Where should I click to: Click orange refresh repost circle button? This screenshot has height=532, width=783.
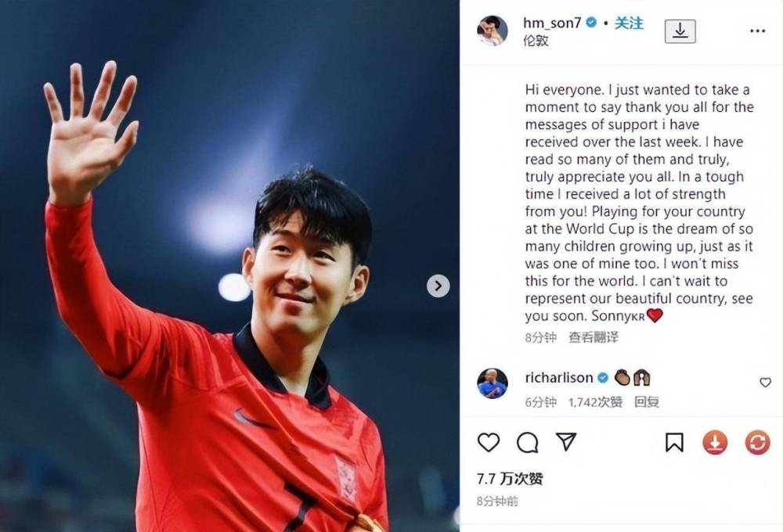tap(757, 443)
